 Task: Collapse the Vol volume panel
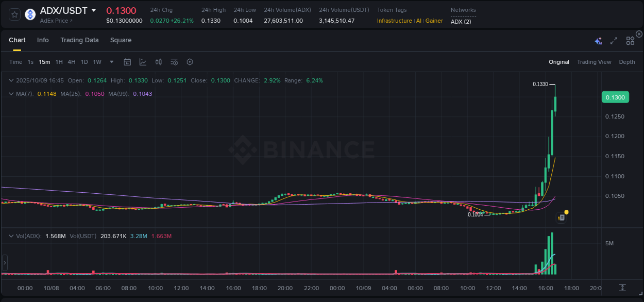[11, 236]
